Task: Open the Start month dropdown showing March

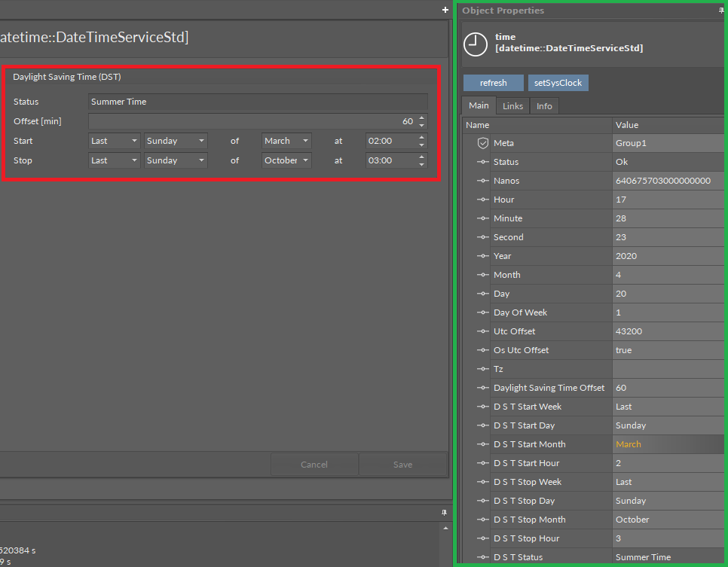Action: pos(286,141)
